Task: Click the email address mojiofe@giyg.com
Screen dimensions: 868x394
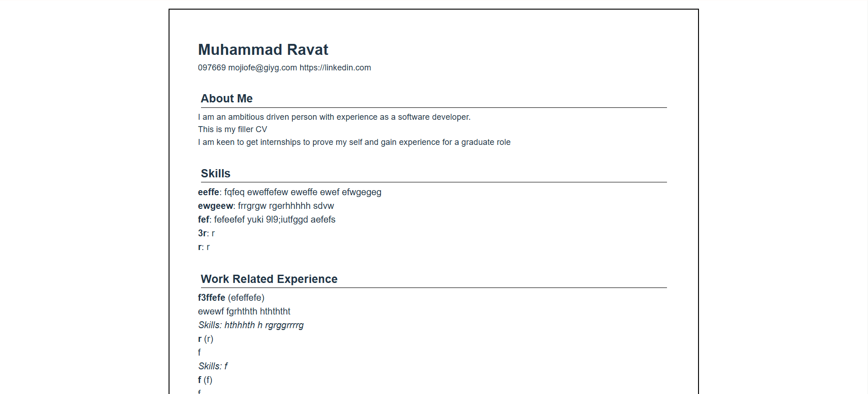Action: (x=262, y=68)
